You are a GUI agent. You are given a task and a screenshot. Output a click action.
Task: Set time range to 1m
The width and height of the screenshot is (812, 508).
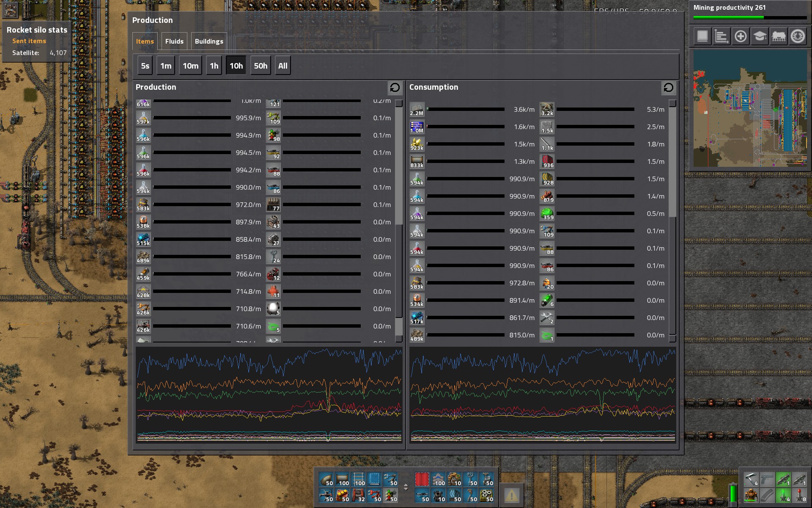166,66
